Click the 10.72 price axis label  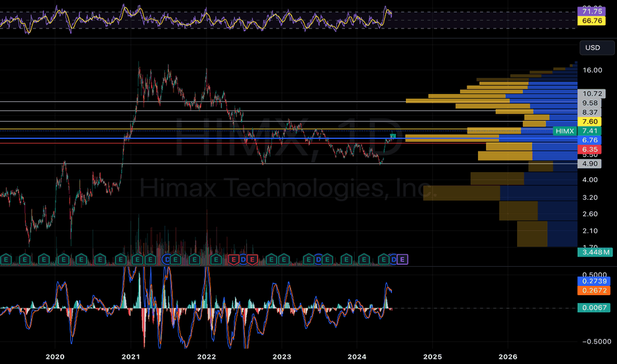(x=592, y=94)
